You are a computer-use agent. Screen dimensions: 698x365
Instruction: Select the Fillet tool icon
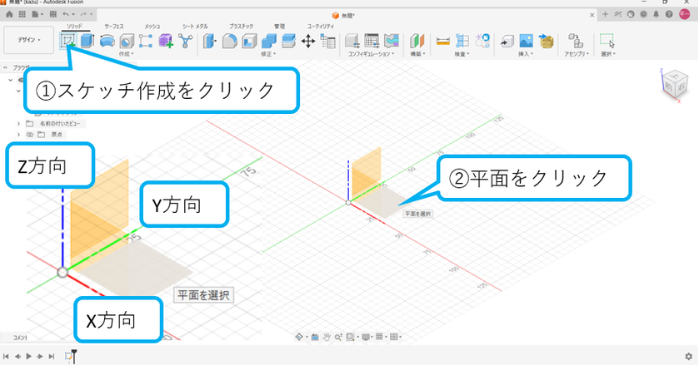click(229, 41)
